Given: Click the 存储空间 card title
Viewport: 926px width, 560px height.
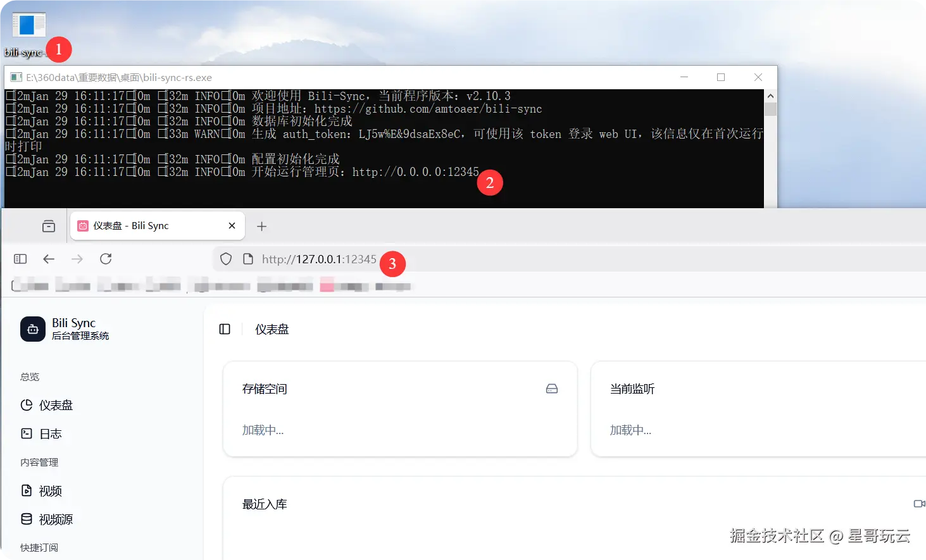Looking at the screenshot, I should pyautogui.click(x=265, y=389).
